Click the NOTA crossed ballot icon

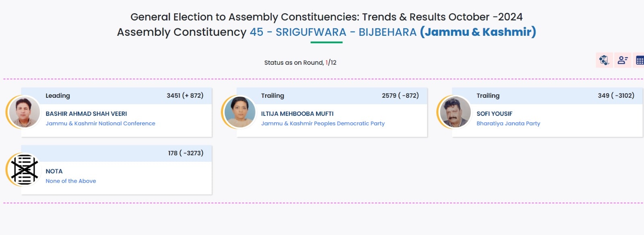pyautogui.click(x=25, y=170)
